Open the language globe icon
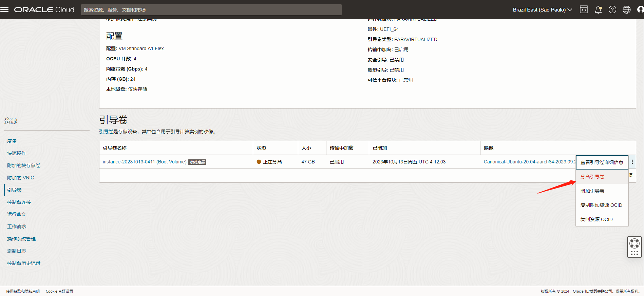Screen dimensions: 644x296 [626, 9]
